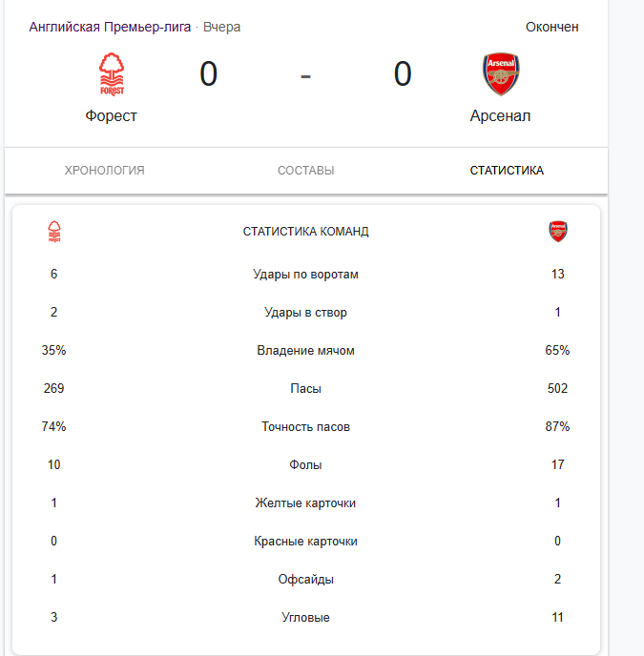Click the Форест team name
644x656 pixels.
112,116
